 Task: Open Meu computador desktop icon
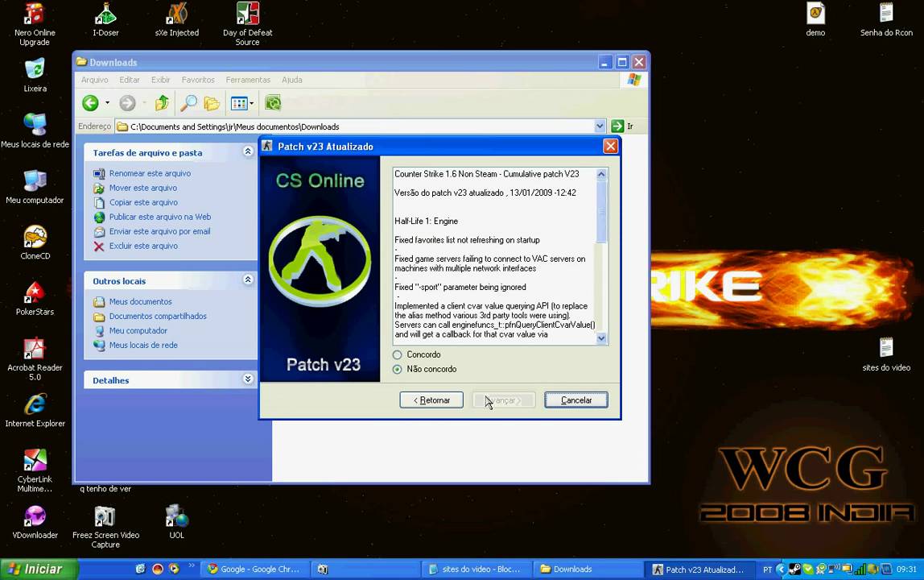click(x=35, y=186)
